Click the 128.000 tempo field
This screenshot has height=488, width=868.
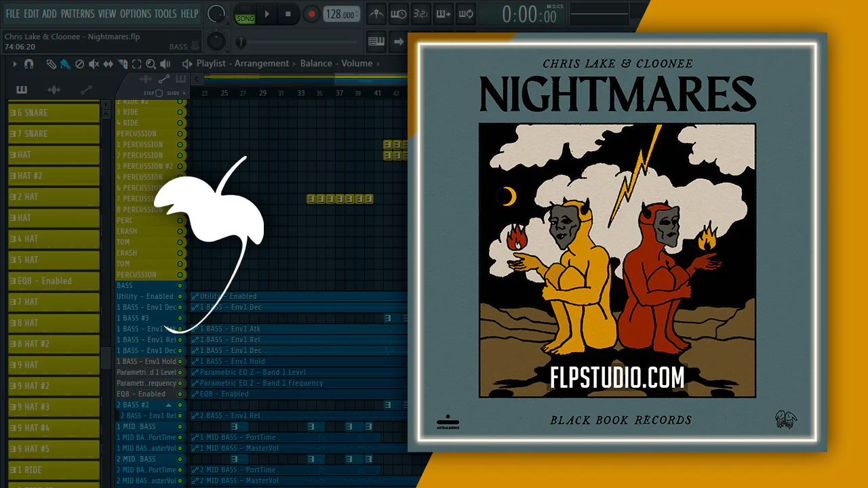340,14
